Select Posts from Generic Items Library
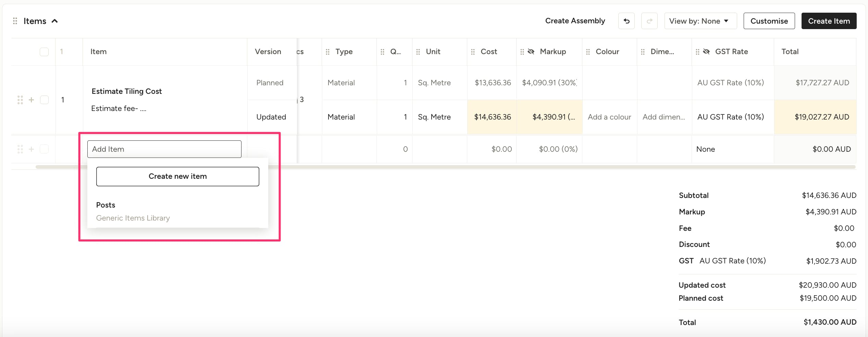Screen dimensions: 868x337 click(x=133, y=211)
